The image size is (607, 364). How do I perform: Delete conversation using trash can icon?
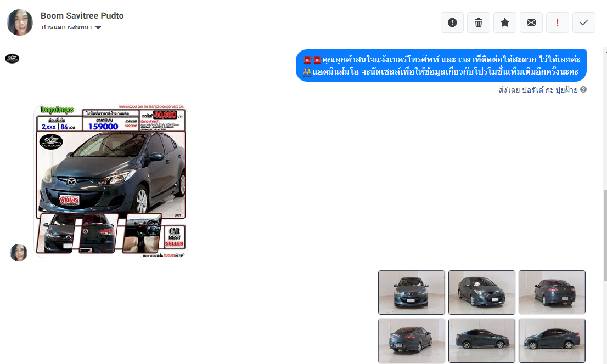click(x=479, y=22)
